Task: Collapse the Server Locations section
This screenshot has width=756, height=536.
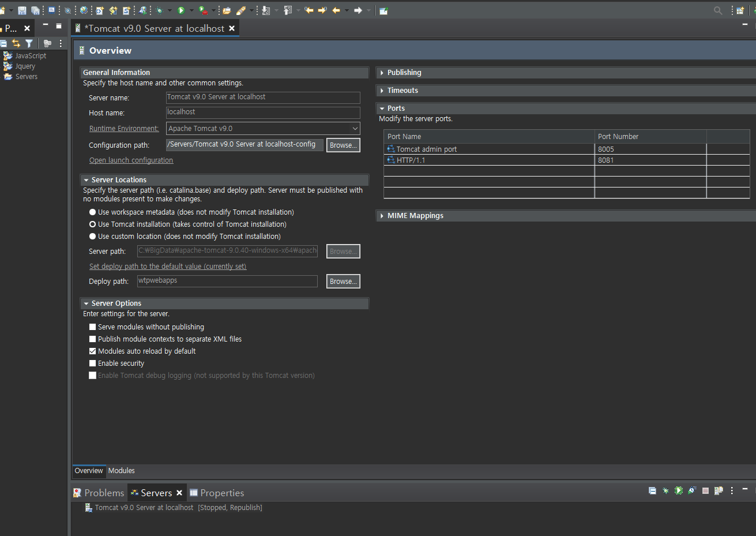Action: pos(86,180)
